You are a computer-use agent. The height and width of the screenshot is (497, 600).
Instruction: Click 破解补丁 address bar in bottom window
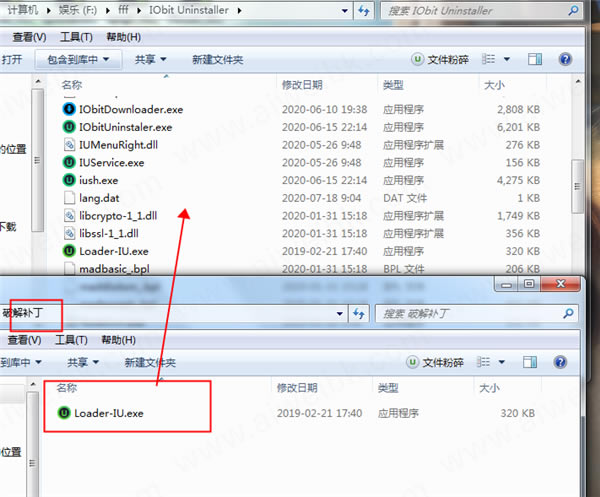pos(172,314)
